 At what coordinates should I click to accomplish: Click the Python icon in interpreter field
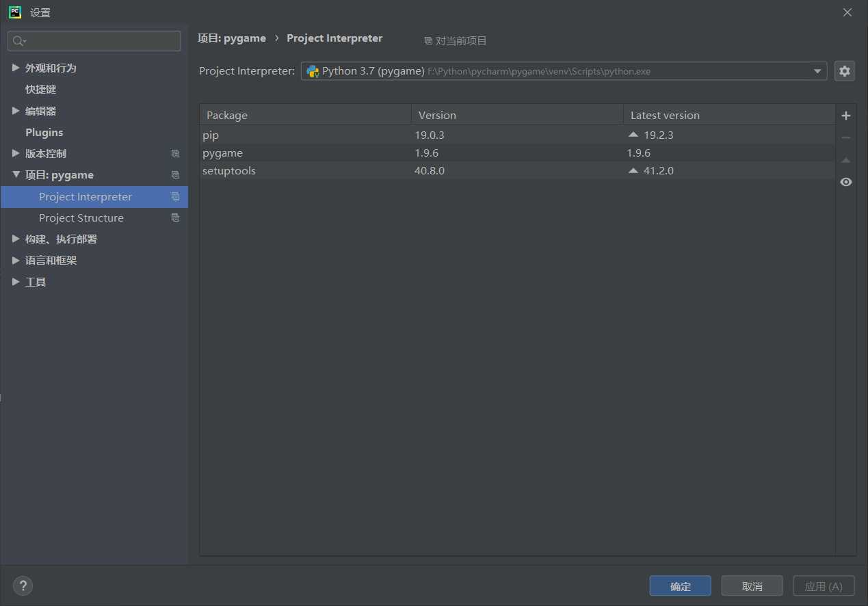(x=313, y=71)
